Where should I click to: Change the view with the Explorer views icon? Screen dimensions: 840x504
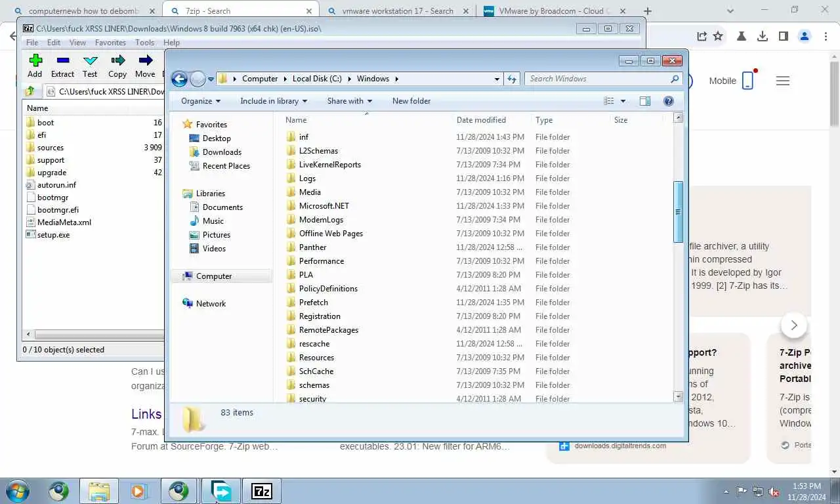tap(609, 101)
